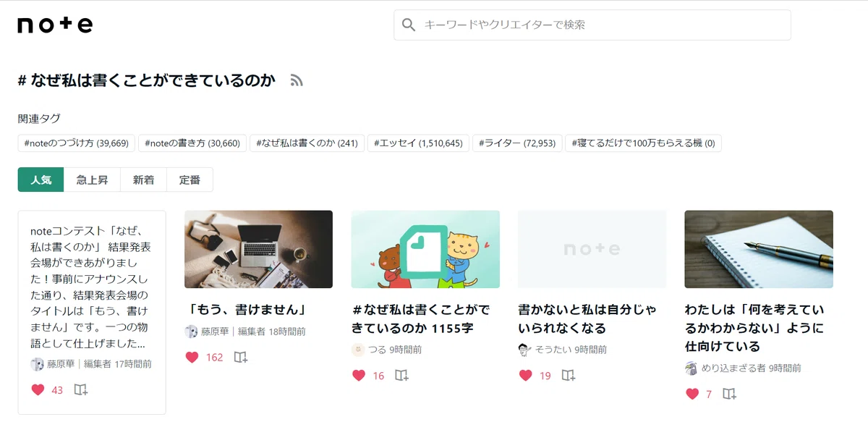868x443 pixels.
Task: Click 藤原華 avatar on the 18時間前 card
Action: 191,332
